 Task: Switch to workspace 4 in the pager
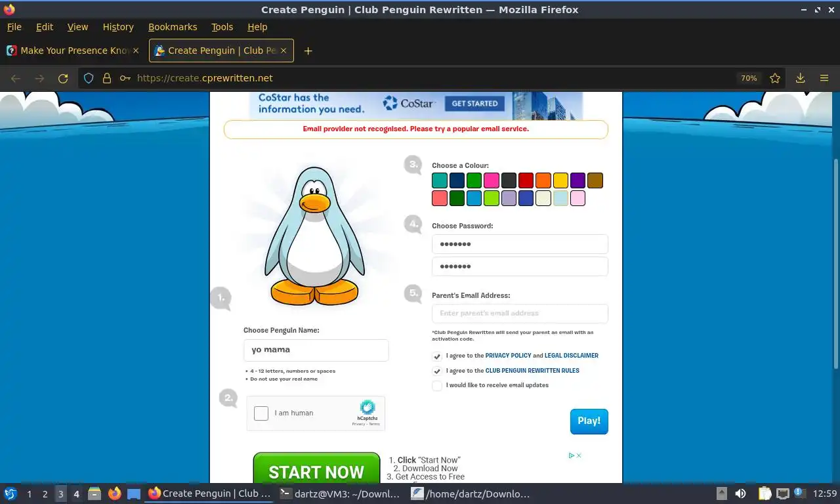(76, 493)
